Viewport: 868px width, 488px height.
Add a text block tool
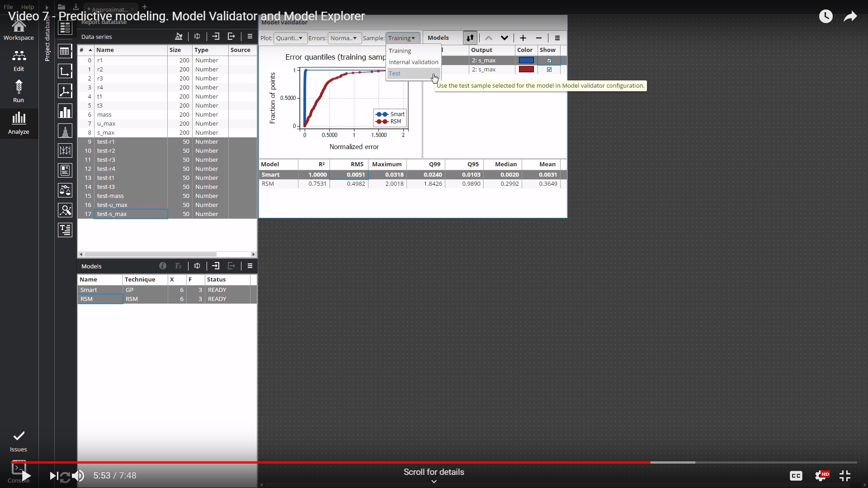pos(65,230)
